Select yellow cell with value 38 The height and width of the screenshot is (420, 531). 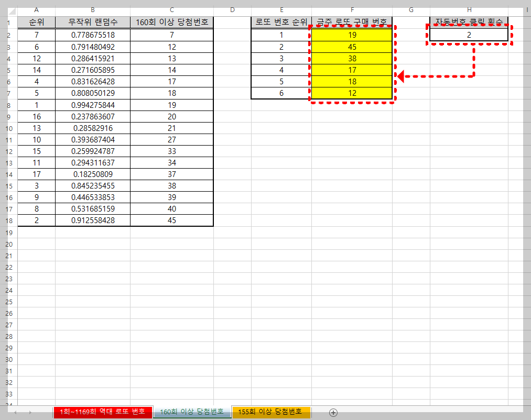(352, 59)
